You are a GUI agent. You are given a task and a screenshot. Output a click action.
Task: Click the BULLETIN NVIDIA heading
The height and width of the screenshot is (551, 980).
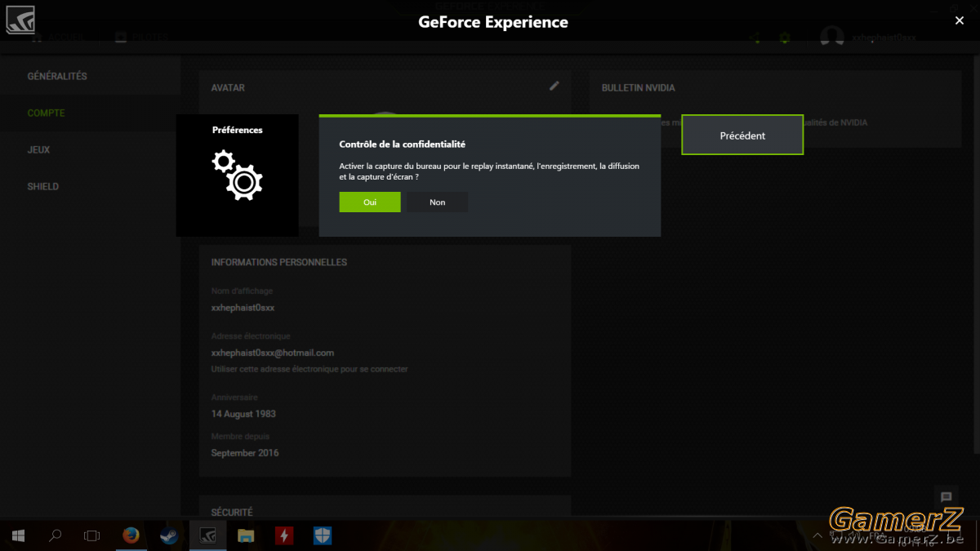(x=639, y=87)
